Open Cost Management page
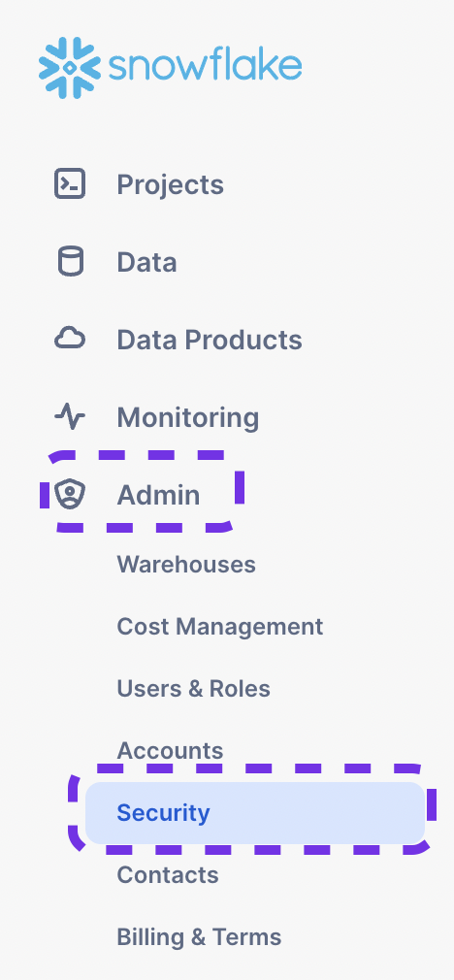Viewport: 454px width, 980px height. pyautogui.click(x=220, y=626)
